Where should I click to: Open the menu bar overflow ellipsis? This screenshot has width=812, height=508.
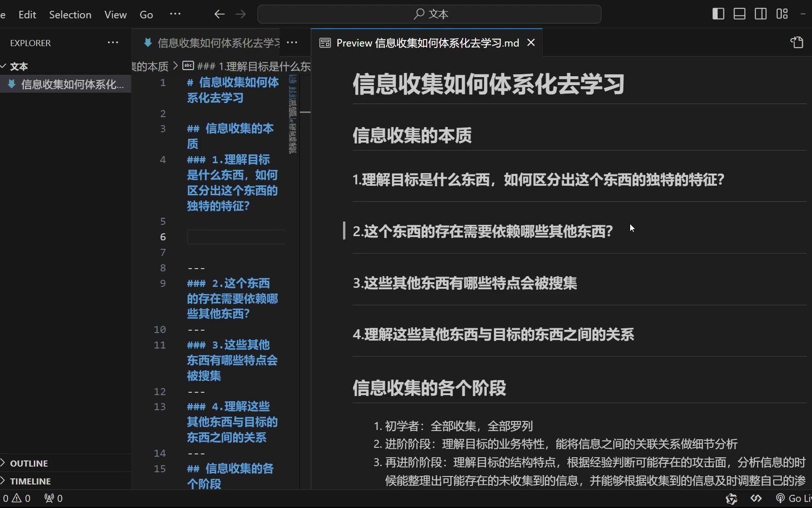click(x=175, y=14)
